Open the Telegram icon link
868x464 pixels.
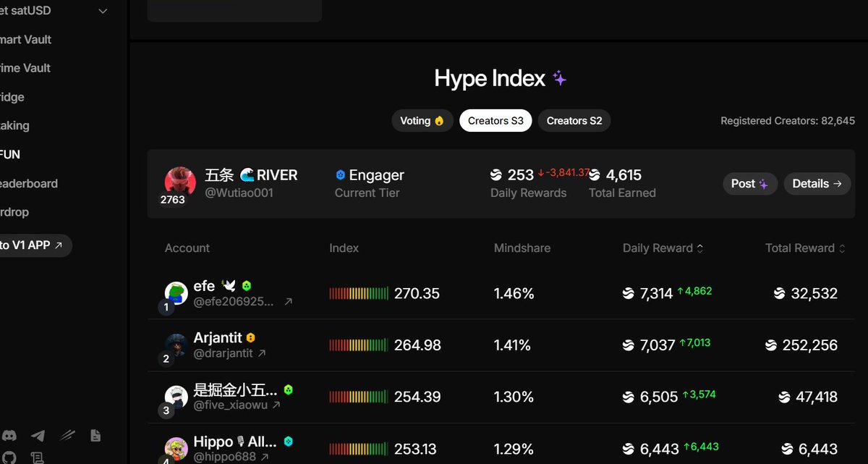coord(38,436)
